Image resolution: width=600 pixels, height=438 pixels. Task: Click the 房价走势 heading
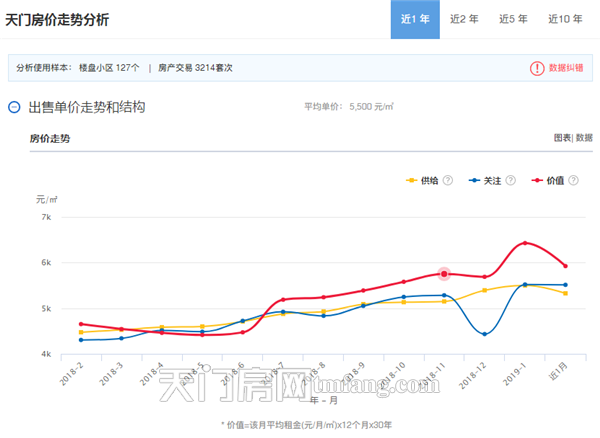50,138
